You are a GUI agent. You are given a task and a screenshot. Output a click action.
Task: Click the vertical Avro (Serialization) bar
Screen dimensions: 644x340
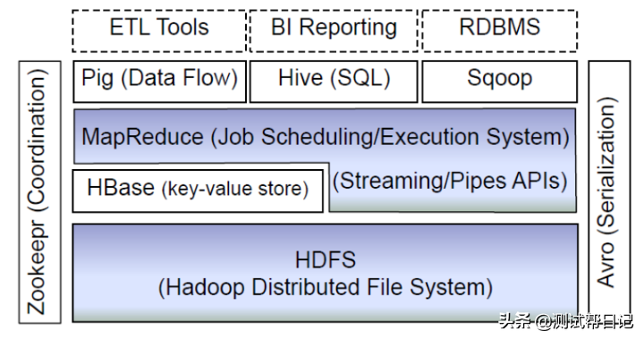[x=609, y=192]
